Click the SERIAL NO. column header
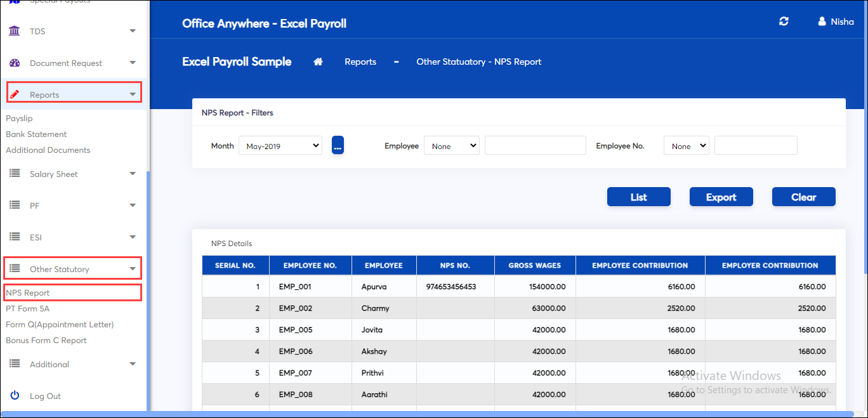The width and height of the screenshot is (868, 418). (235, 265)
